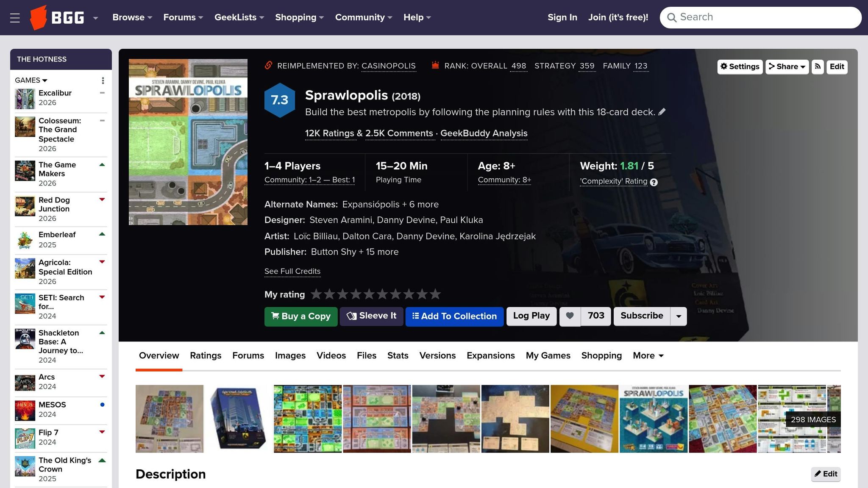Open the Browse menu
Screen dimensions: 868x488
pos(132,17)
